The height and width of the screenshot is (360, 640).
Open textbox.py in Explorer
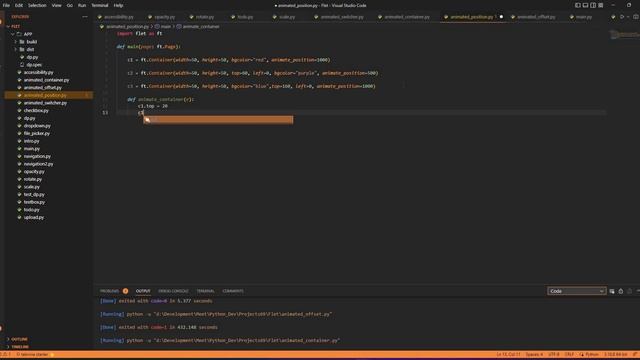click(x=34, y=202)
